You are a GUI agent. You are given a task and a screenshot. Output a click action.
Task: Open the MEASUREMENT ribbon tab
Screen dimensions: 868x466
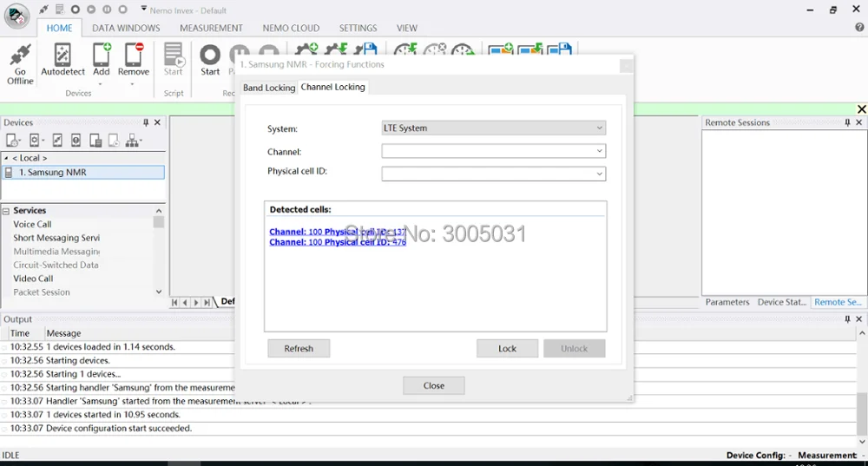pyautogui.click(x=211, y=28)
